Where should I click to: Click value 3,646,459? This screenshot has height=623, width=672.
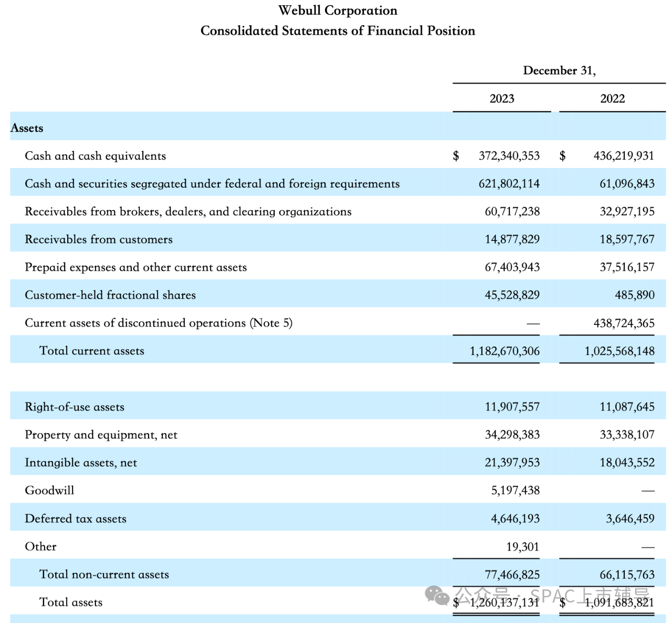pyautogui.click(x=630, y=519)
